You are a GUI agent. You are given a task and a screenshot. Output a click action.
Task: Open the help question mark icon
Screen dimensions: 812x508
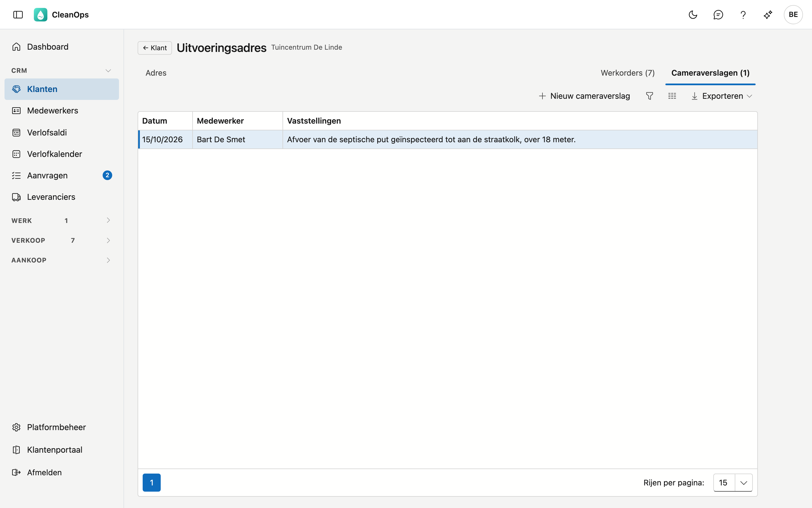click(x=743, y=14)
